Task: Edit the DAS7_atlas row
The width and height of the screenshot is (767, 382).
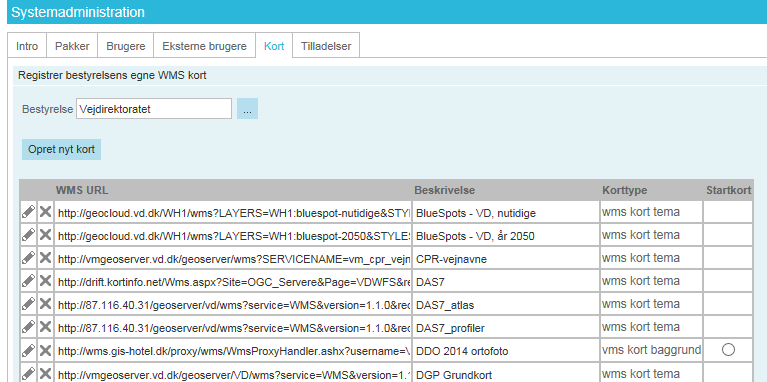Action: [28, 304]
